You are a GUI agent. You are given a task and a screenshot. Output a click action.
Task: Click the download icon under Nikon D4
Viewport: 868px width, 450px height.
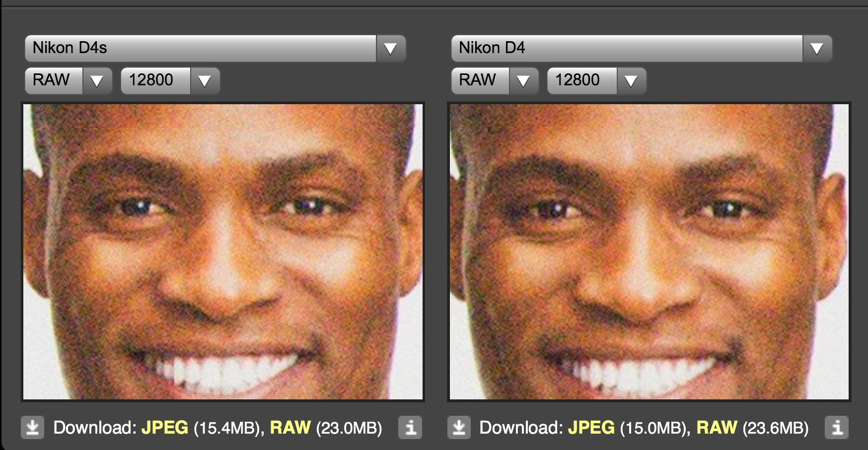pyautogui.click(x=459, y=427)
